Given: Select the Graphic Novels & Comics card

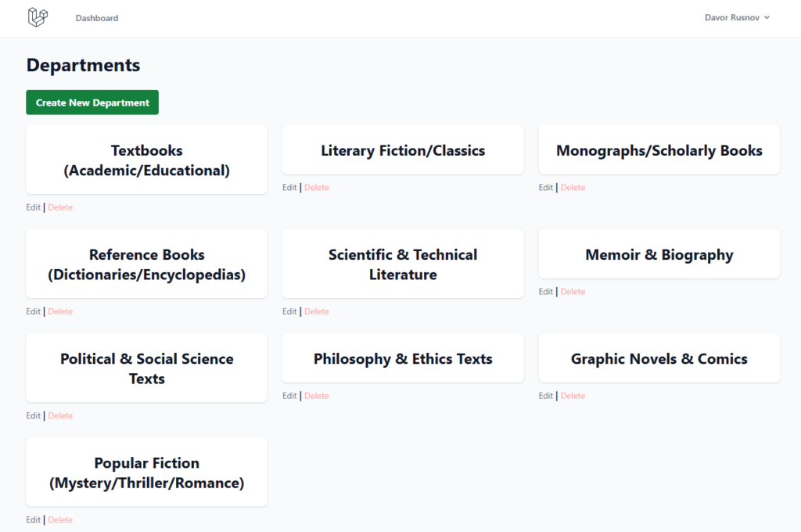Looking at the screenshot, I should (659, 359).
